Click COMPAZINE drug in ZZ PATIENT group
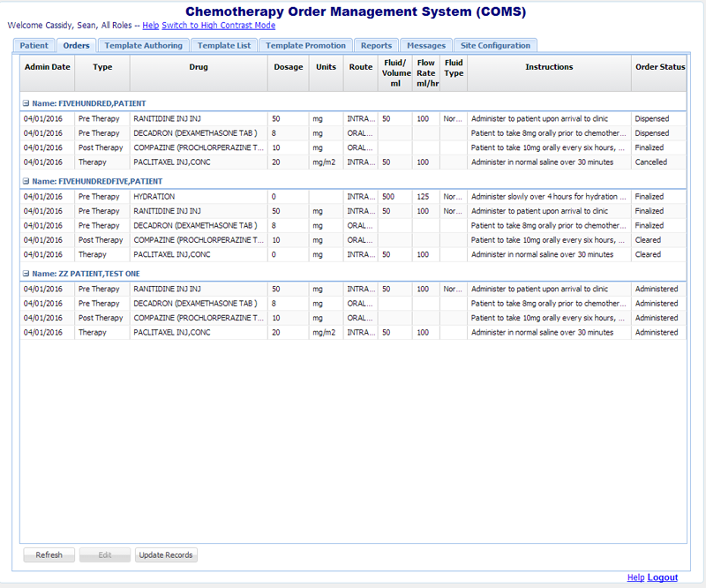 click(199, 318)
